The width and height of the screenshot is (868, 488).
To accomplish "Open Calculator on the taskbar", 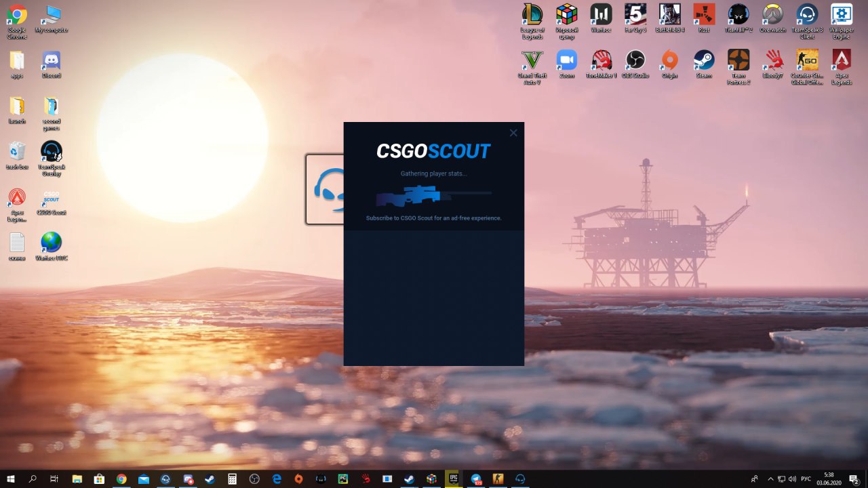I will click(232, 479).
